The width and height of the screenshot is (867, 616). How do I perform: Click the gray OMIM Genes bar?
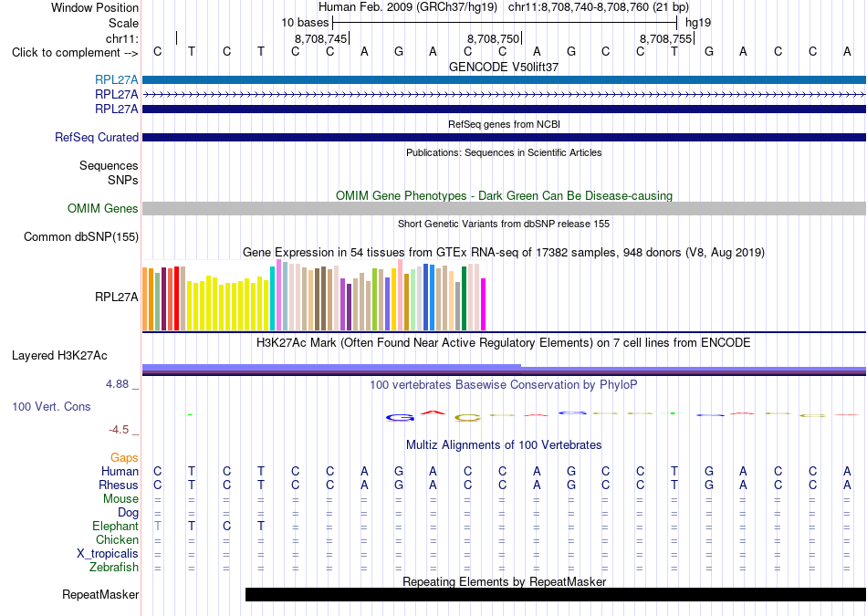pos(504,208)
